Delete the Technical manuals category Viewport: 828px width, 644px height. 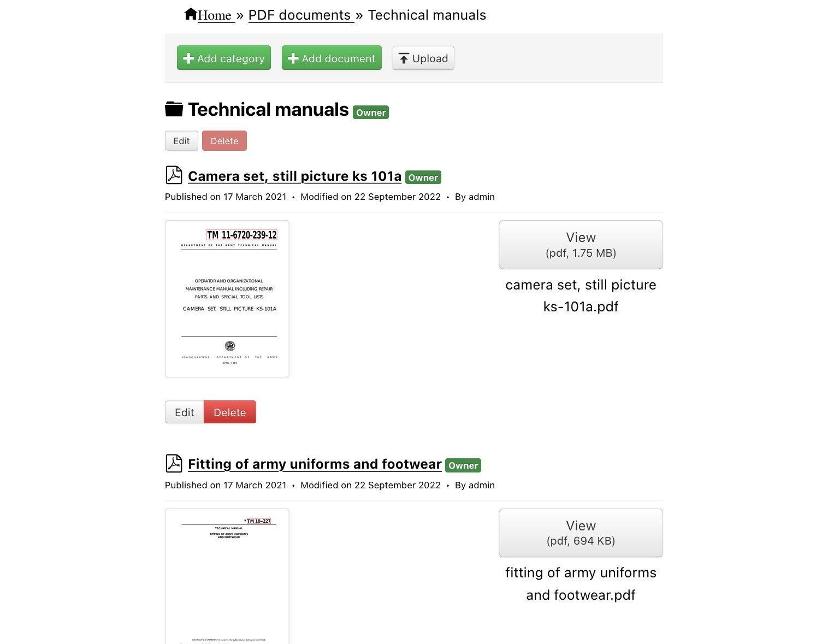click(224, 141)
